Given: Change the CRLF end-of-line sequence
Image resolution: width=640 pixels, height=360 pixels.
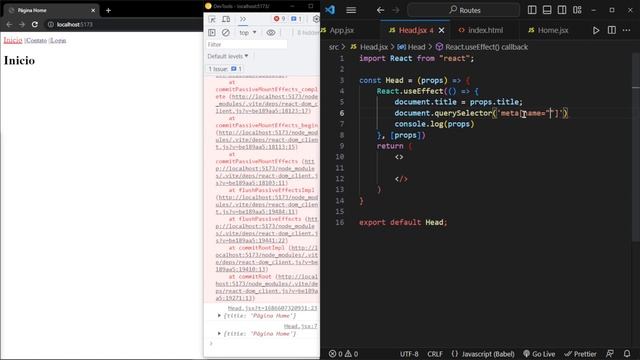Looking at the screenshot, I should [435, 354].
